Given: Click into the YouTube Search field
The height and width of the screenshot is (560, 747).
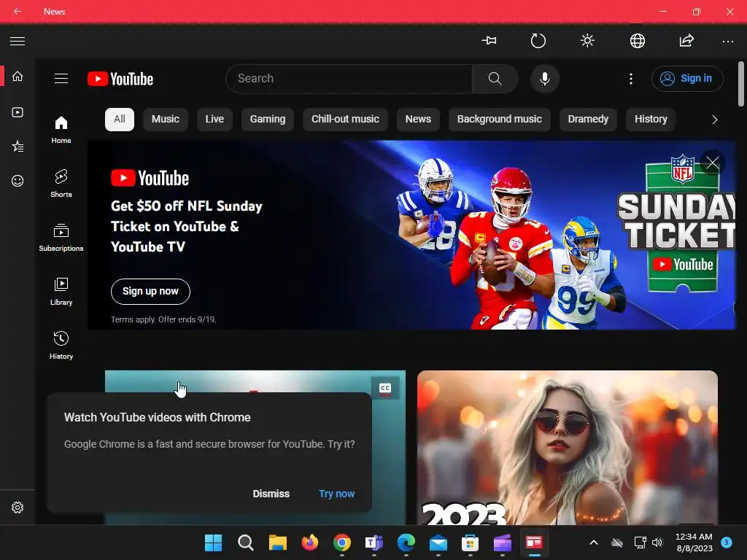Looking at the screenshot, I should point(349,79).
